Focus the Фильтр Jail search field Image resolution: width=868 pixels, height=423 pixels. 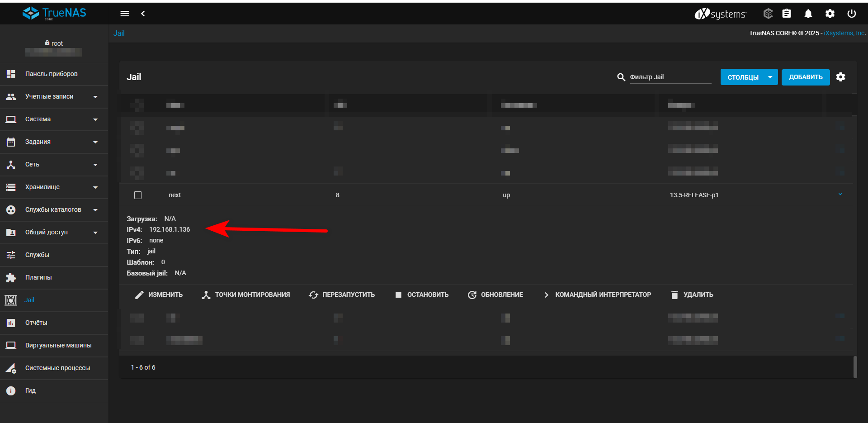click(x=670, y=77)
